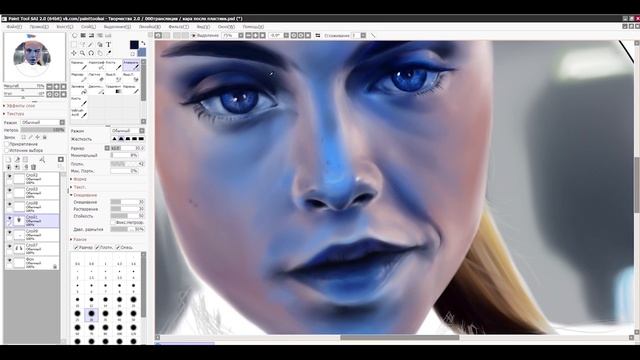The image size is (640, 360).
Task: Adjust the layer Непрозр. opacity slider
Action: coord(42,130)
